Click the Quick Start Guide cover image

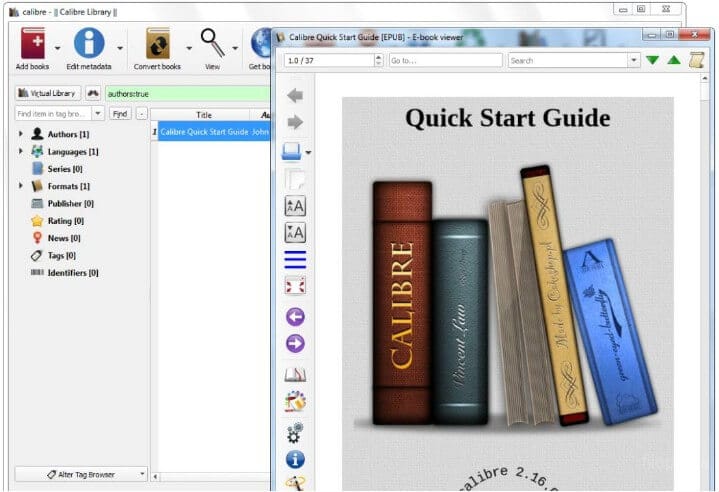click(x=508, y=294)
